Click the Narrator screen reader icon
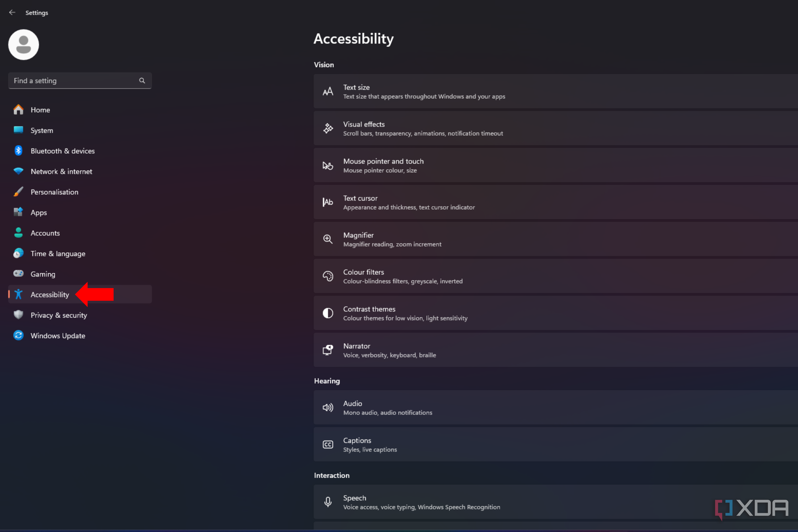This screenshot has width=798, height=532. pos(328,350)
